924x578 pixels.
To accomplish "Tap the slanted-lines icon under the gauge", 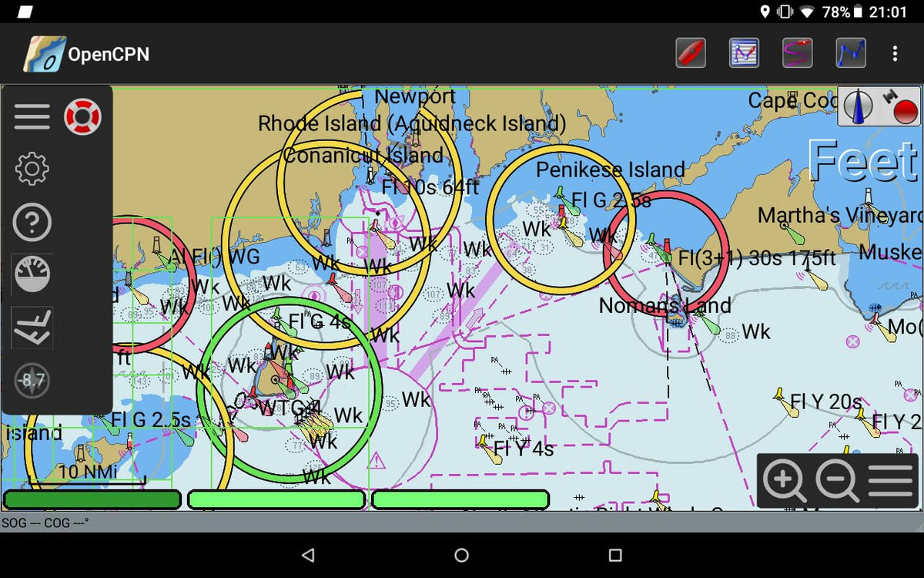I will coord(32,328).
